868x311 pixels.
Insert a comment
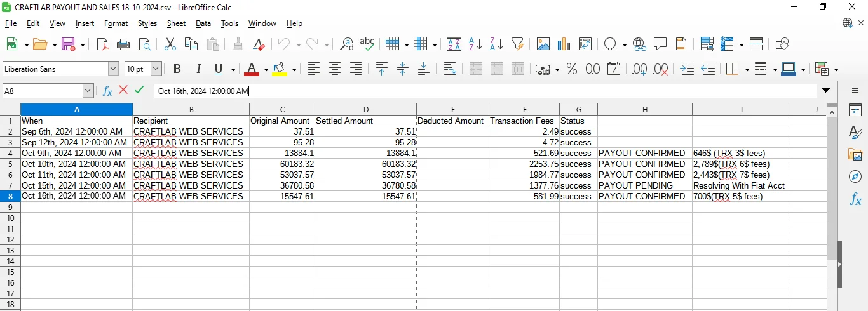pos(660,44)
